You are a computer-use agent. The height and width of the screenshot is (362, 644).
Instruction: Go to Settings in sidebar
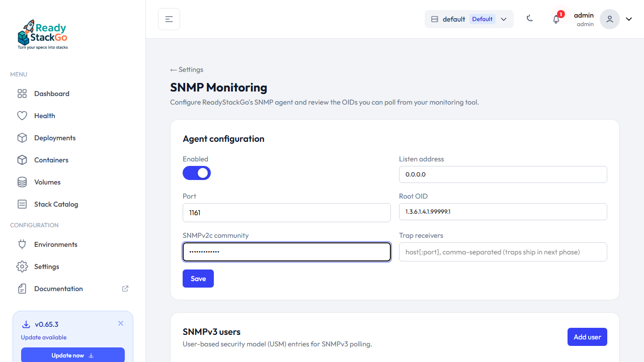point(73,266)
